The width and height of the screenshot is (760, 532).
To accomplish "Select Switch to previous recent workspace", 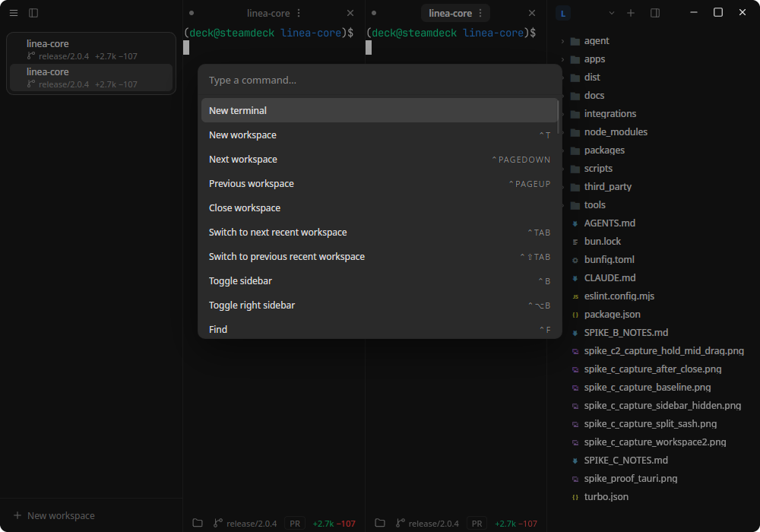I will tap(379, 256).
